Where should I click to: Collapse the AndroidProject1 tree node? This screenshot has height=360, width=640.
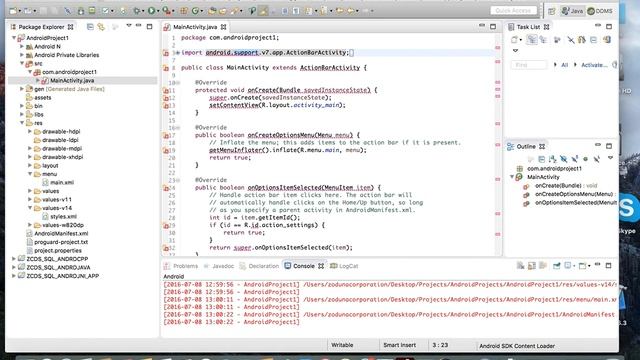click(x=14, y=38)
